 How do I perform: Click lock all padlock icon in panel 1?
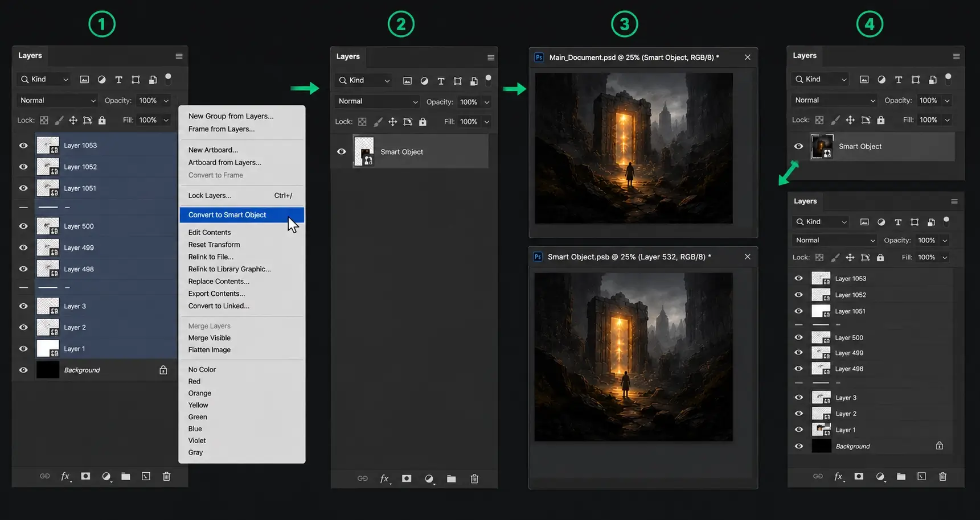102,120
